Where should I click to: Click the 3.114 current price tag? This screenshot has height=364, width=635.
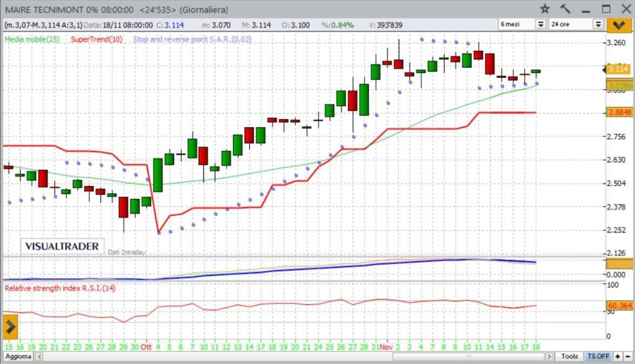pos(618,69)
